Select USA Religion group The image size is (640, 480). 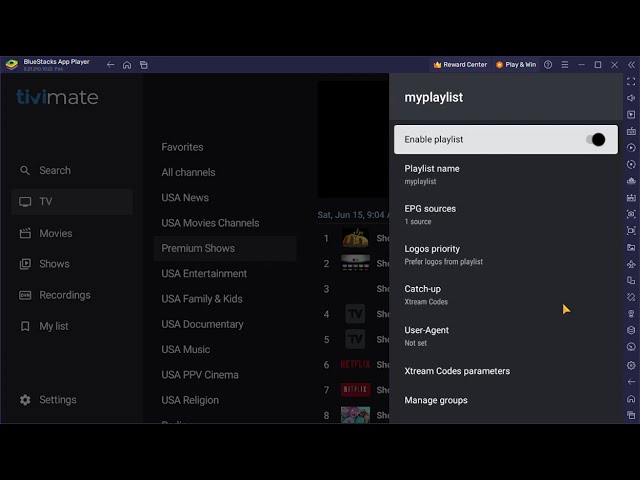[x=225, y=400]
